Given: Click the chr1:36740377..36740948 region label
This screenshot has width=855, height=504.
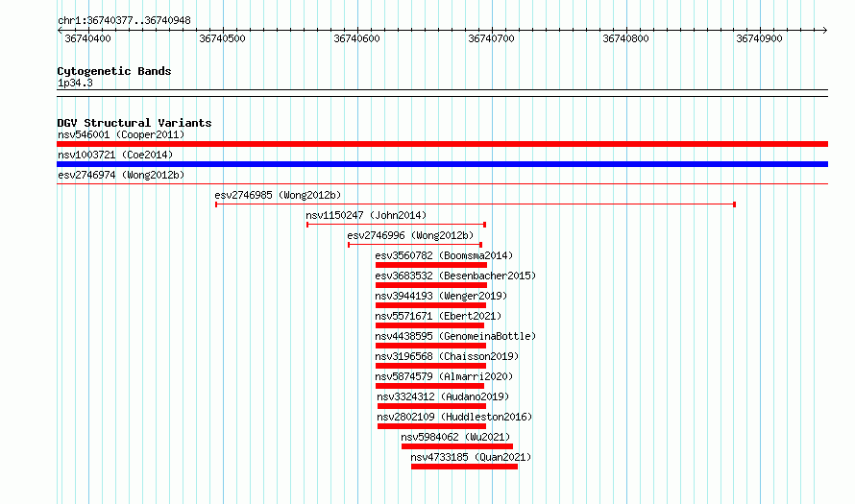Looking at the screenshot, I should point(124,20).
